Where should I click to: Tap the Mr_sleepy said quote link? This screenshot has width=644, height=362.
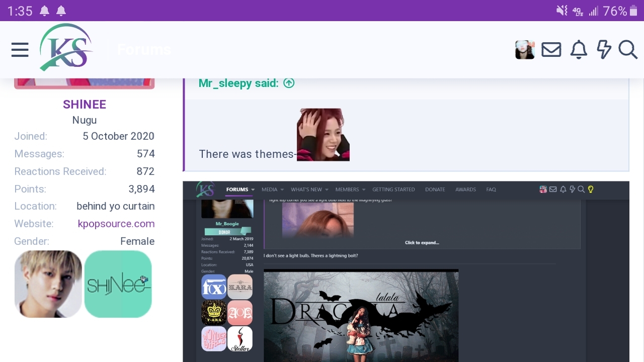coord(238,83)
